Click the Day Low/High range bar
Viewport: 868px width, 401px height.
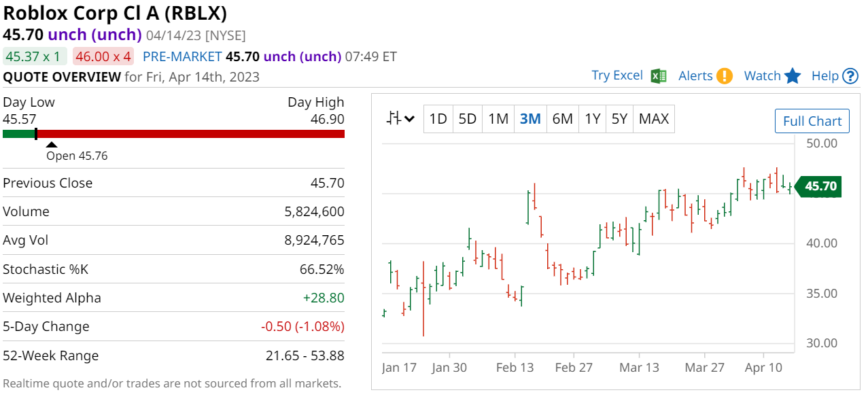[x=173, y=134]
